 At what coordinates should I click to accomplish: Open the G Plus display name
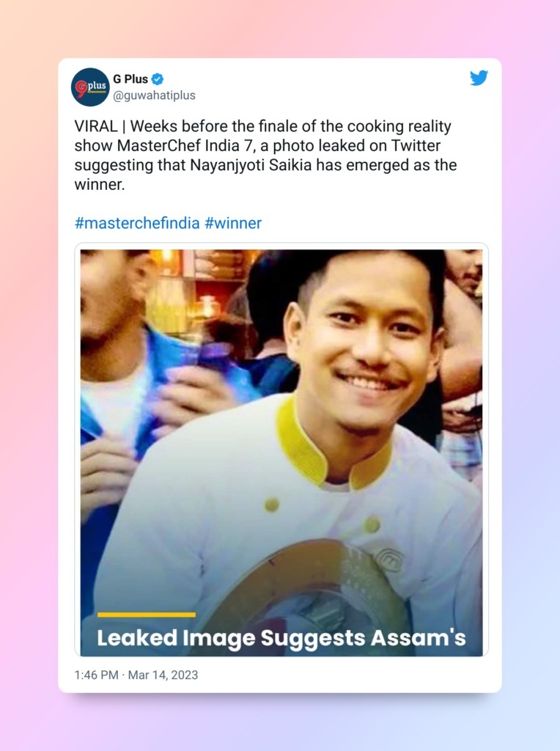coord(130,79)
